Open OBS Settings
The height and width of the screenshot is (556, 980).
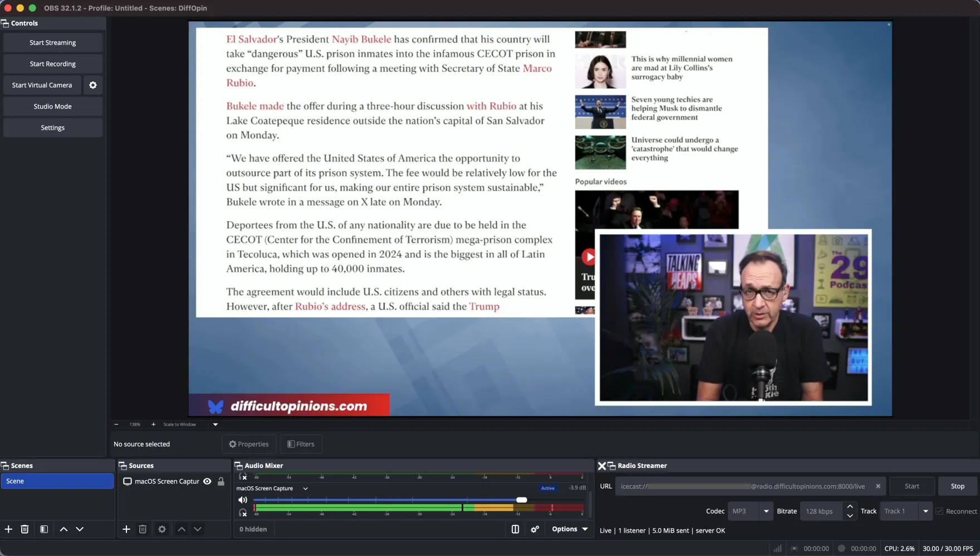click(53, 128)
